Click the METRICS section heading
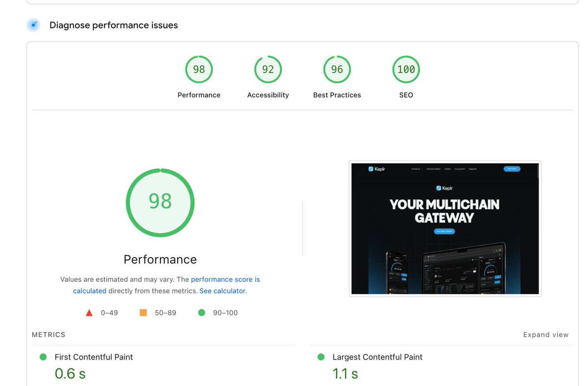The height and width of the screenshot is (386, 588). click(49, 335)
